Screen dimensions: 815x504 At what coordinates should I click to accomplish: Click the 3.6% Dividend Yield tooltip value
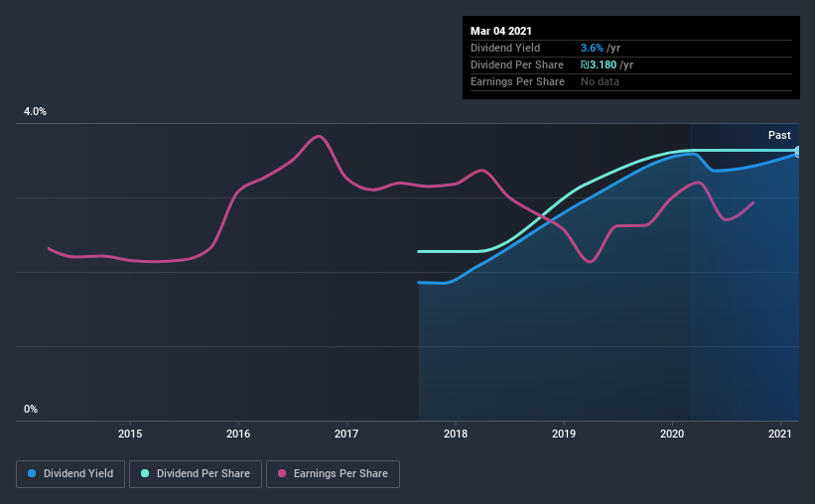click(592, 48)
